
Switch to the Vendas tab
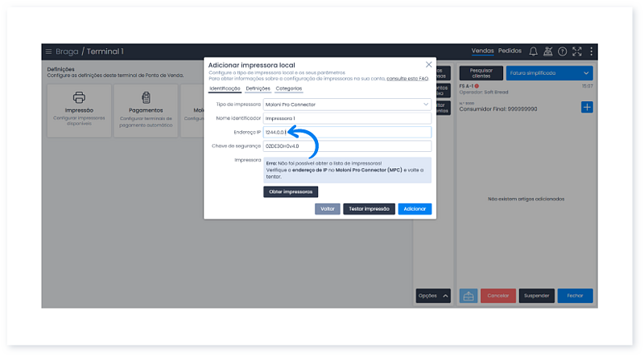pyautogui.click(x=482, y=51)
